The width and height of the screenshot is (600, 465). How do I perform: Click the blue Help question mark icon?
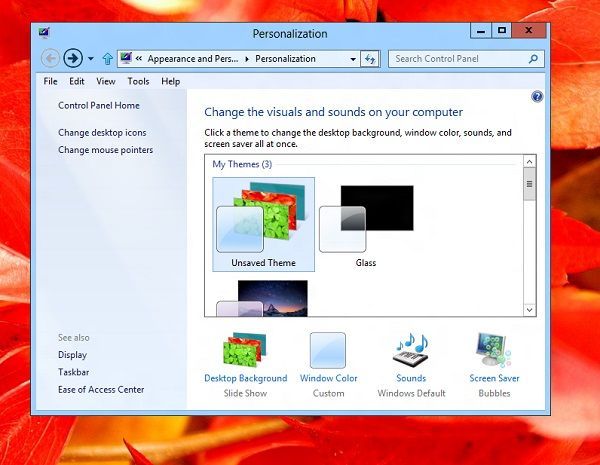click(x=537, y=96)
